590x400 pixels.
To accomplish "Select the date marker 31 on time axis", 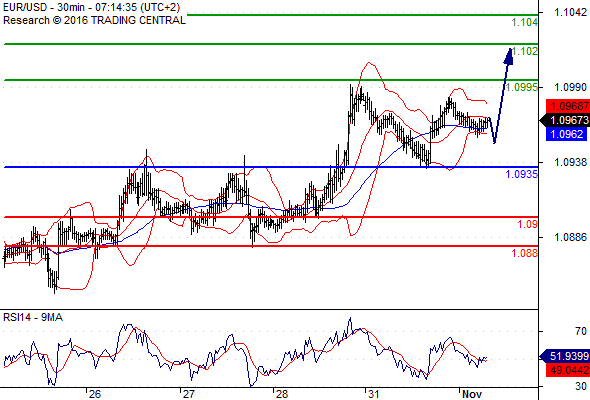I will click(373, 394).
